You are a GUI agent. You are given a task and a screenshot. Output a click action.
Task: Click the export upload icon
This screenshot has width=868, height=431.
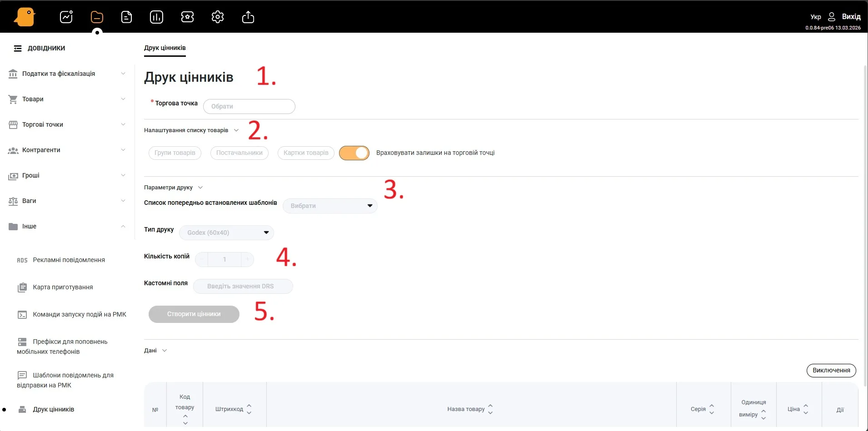tap(248, 17)
